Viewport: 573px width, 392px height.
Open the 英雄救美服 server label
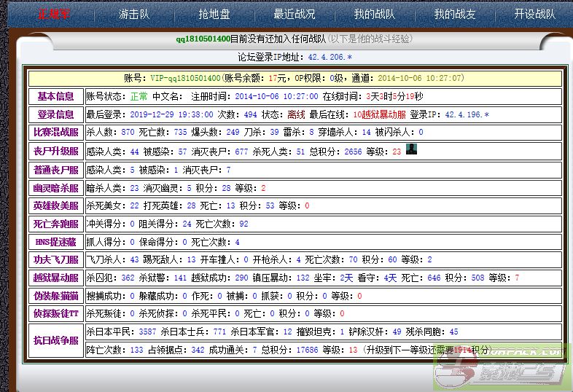point(55,205)
